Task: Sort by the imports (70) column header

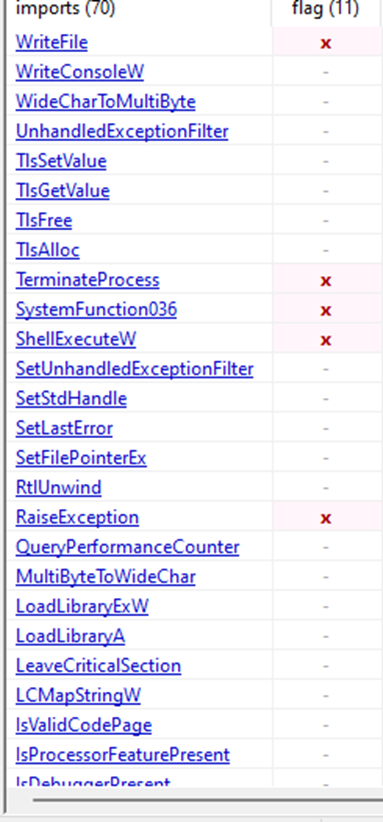Action: click(x=65, y=9)
